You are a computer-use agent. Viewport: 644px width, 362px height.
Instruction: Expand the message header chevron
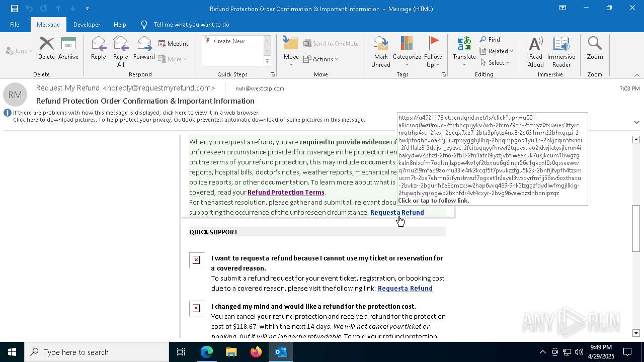point(636,122)
